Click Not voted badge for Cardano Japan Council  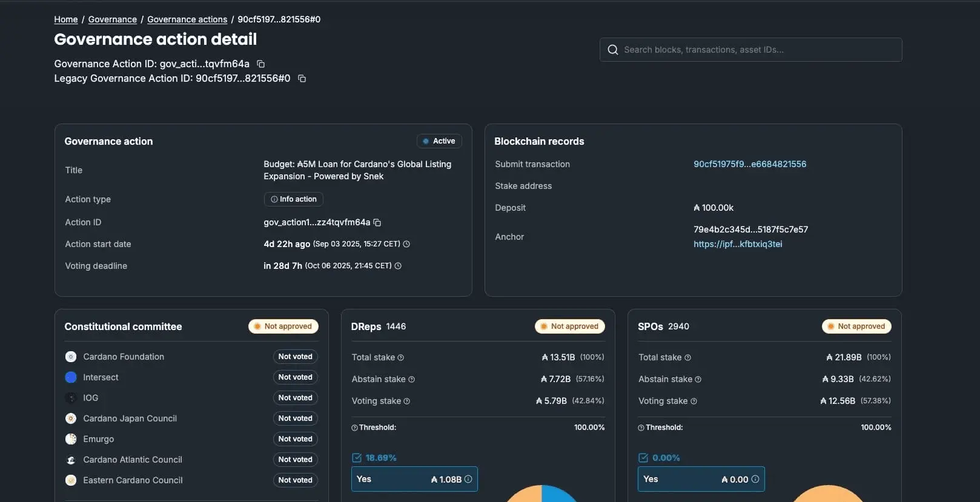295,418
